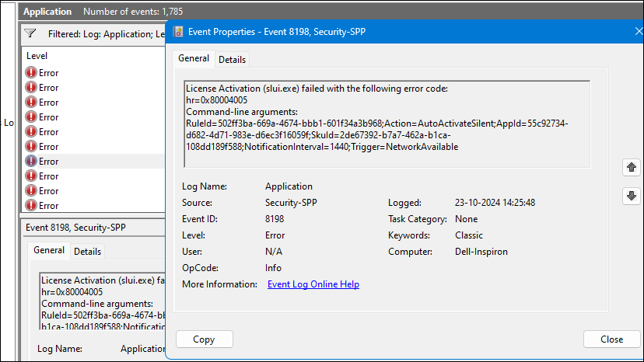Viewport: 644px width, 362px height.
Task: Click the error icon in first event row
Action: [x=31, y=73]
